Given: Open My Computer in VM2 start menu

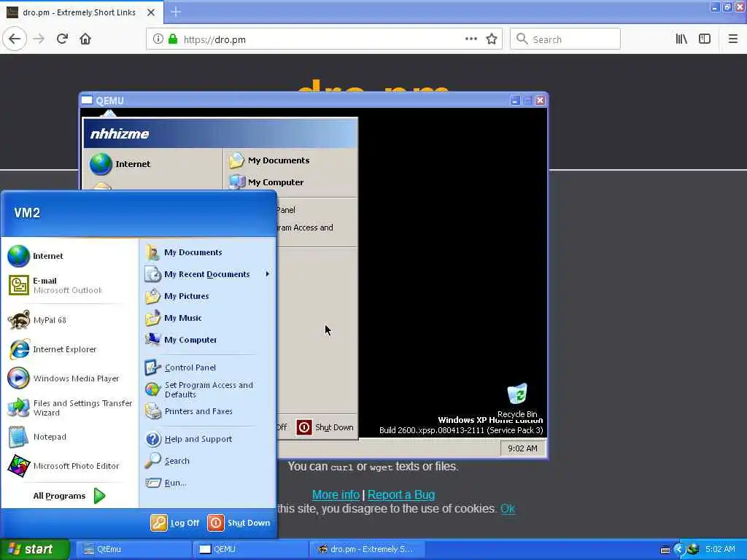Looking at the screenshot, I should [x=181, y=340].
